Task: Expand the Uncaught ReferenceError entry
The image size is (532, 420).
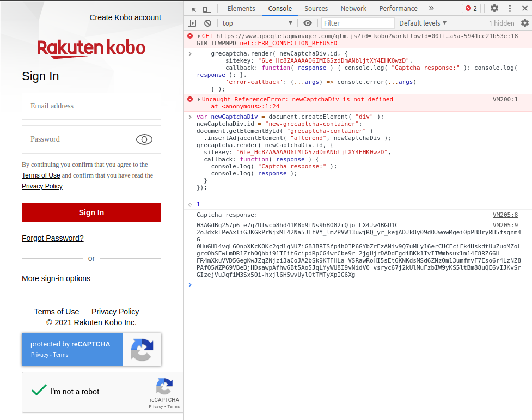Action: point(199,99)
